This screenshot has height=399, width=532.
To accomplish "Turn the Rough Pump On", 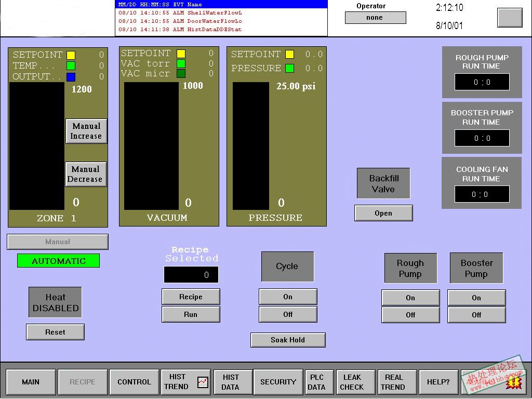I will tap(411, 298).
